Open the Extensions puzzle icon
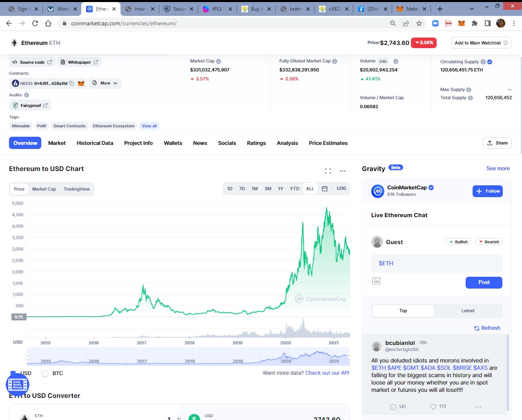 475,23
